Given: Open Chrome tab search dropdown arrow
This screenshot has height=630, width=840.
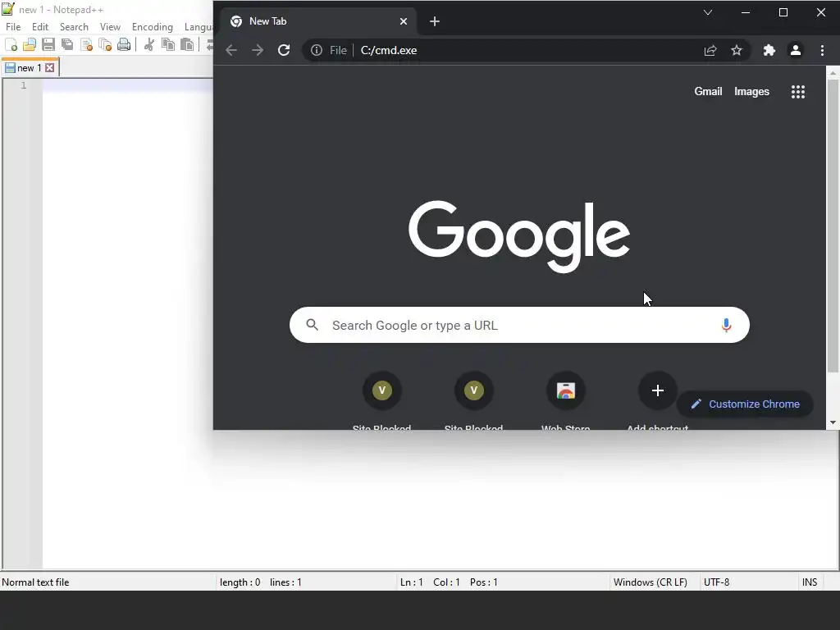Looking at the screenshot, I should (x=708, y=12).
